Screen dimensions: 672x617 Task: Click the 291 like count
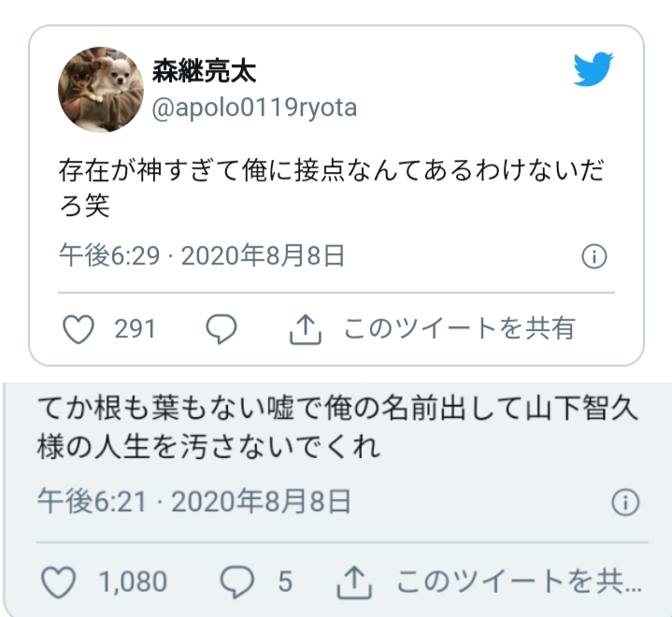135,329
